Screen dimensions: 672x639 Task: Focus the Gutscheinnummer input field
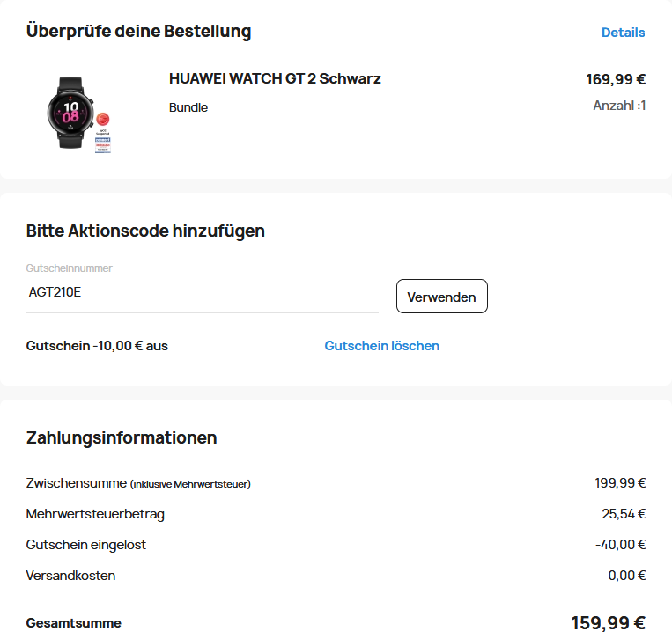pyautogui.click(x=203, y=293)
